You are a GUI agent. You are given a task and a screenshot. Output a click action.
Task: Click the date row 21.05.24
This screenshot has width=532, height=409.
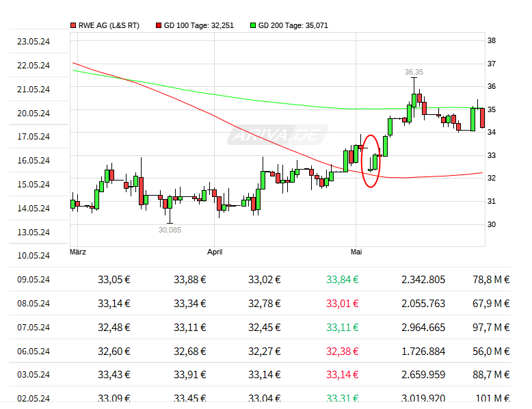(34, 90)
